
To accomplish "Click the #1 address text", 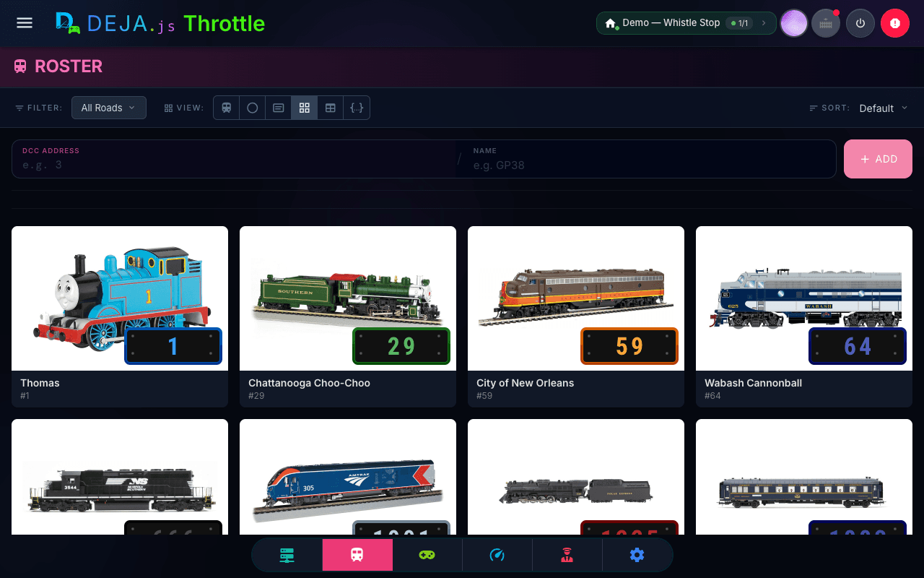I will pyautogui.click(x=25, y=396).
